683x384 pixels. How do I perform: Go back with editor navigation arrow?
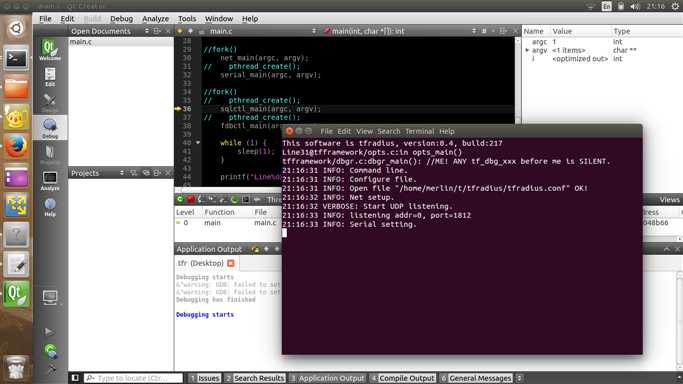click(x=179, y=31)
